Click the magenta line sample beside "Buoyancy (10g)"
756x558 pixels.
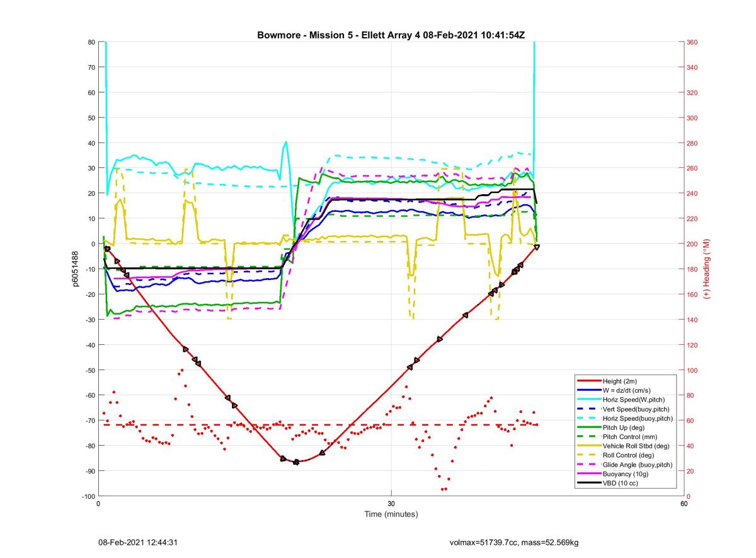click(x=588, y=474)
